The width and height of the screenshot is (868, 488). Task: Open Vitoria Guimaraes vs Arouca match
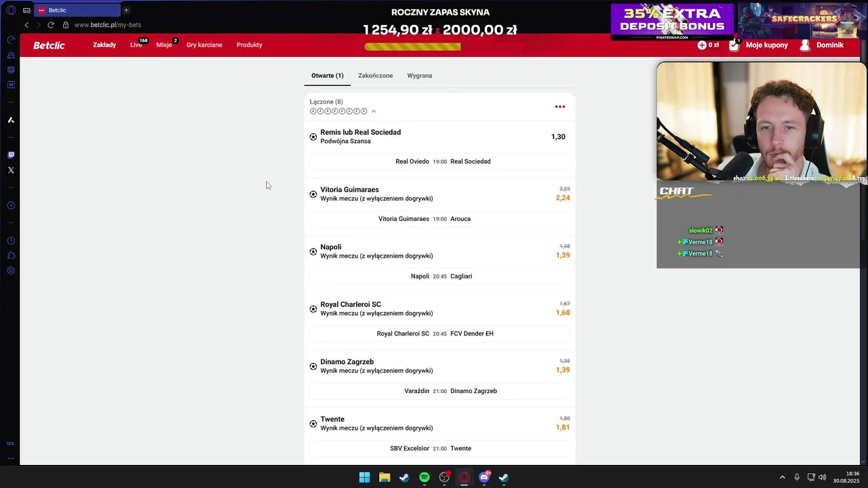[439, 219]
